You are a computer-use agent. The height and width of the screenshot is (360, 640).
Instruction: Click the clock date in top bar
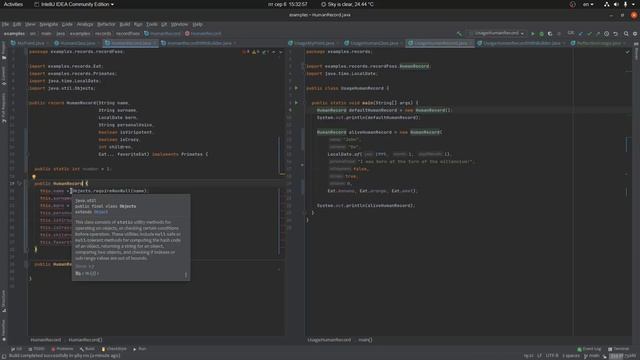tap(288, 4)
